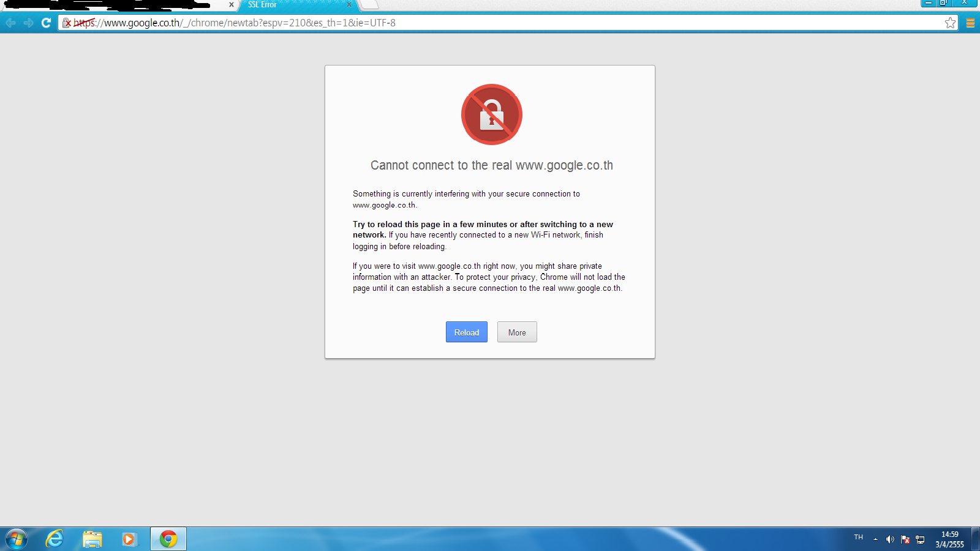Close the first blacked-out tab
Screen dimensions: 980x551
tap(232, 4)
